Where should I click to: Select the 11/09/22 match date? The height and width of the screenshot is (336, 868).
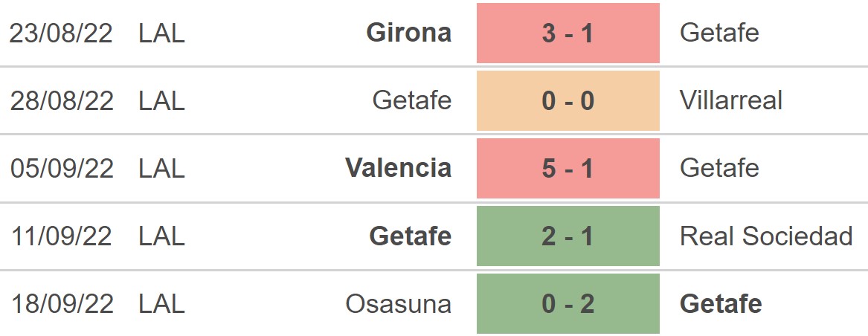point(61,236)
